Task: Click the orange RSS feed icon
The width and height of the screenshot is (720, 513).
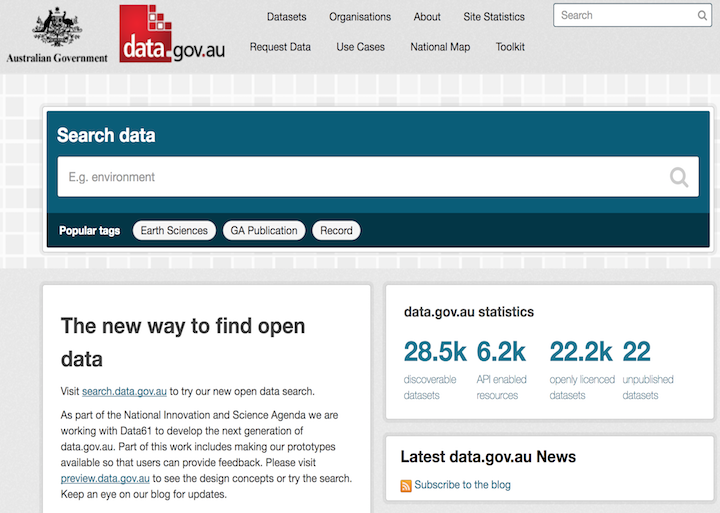Action: [x=406, y=485]
